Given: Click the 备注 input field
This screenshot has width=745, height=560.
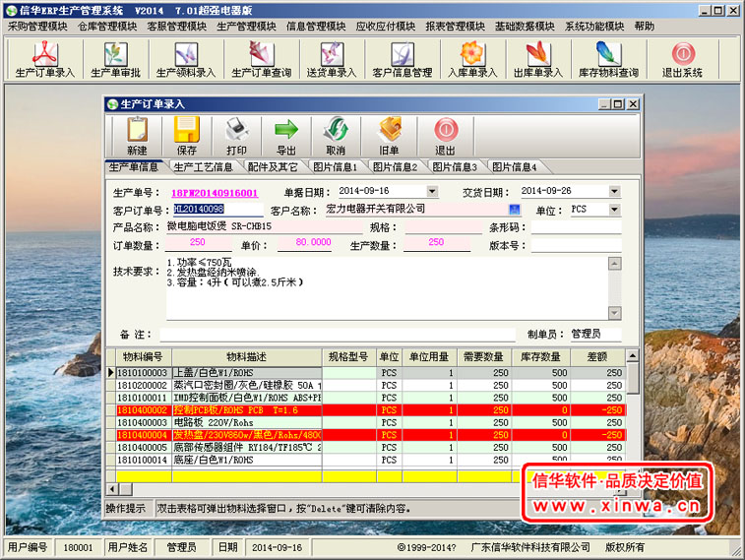Looking at the screenshot, I should 335,335.
